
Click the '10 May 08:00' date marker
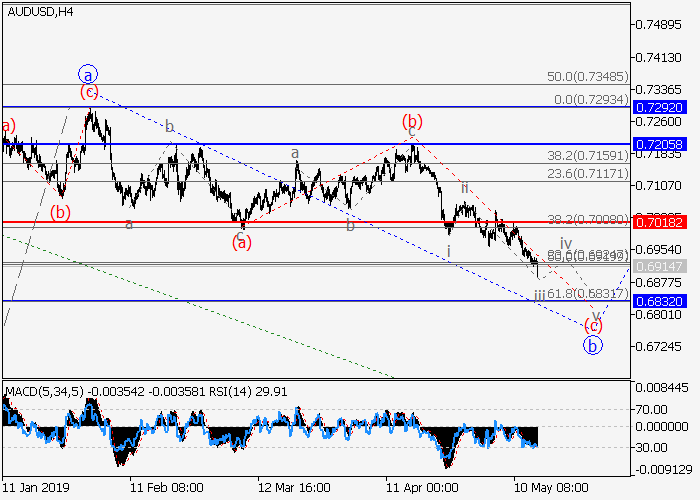click(x=548, y=487)
